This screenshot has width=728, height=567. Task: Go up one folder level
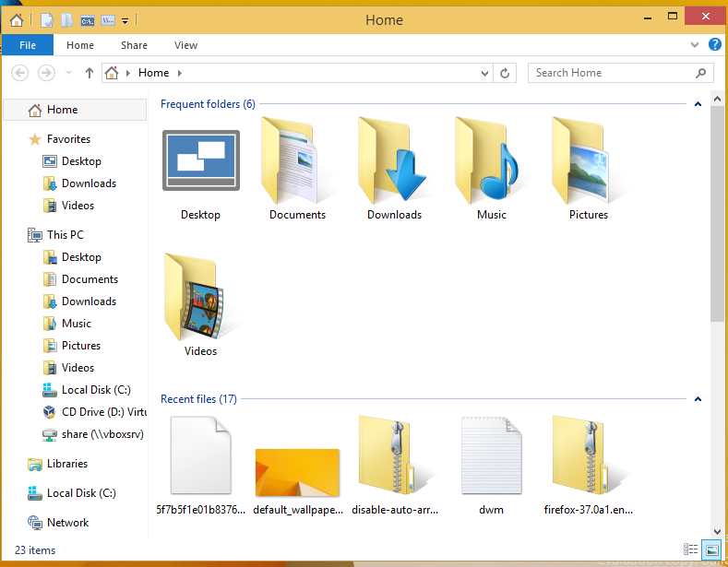[90, 73]
